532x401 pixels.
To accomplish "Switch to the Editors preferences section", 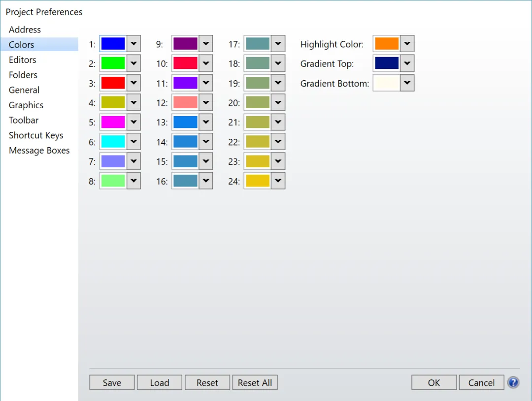I will click(23, 60).
